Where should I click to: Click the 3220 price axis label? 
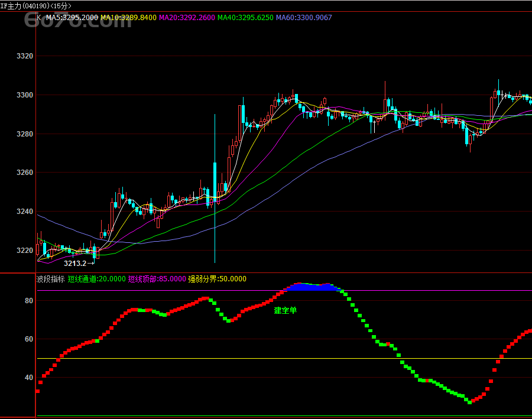(25, 251)
